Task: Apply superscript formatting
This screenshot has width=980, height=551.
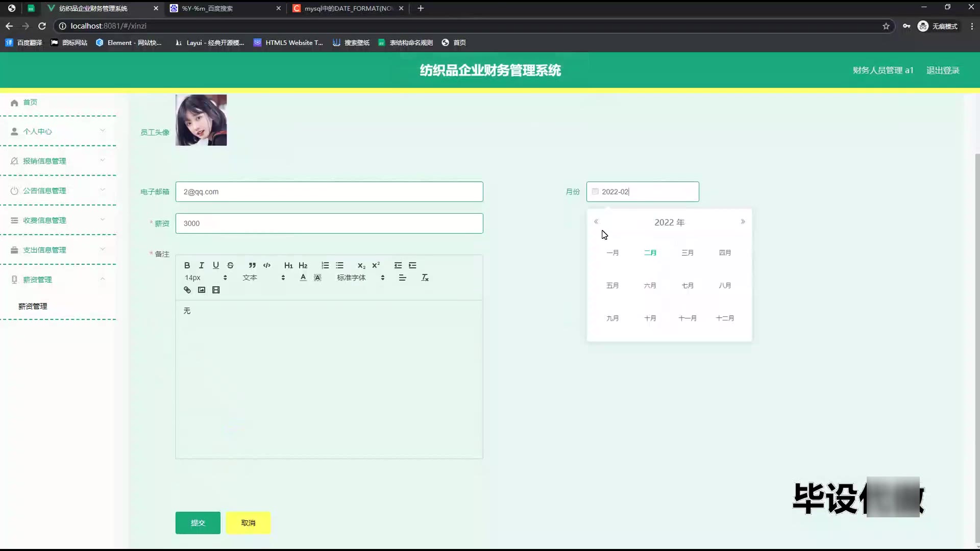Action: [x=376, y=265]
